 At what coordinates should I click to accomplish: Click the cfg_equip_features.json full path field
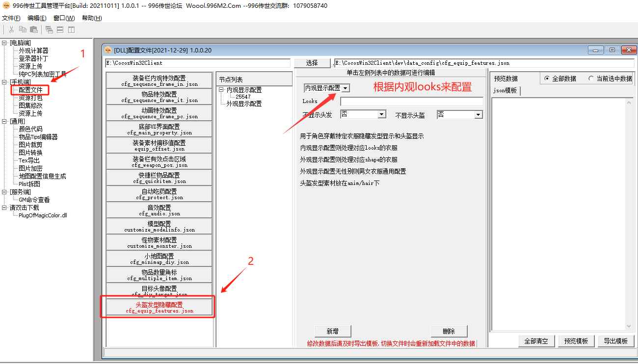[x=484, y=63]
